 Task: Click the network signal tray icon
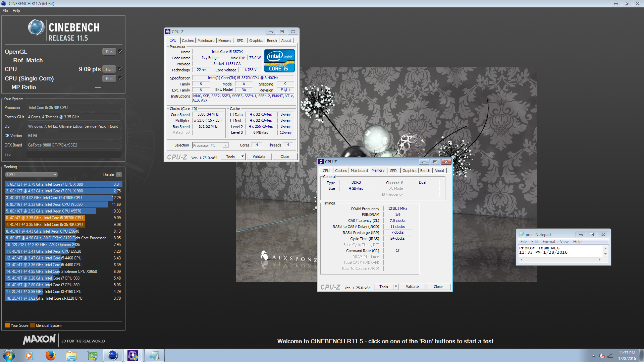pyautogui.click(x=610, y=356)
